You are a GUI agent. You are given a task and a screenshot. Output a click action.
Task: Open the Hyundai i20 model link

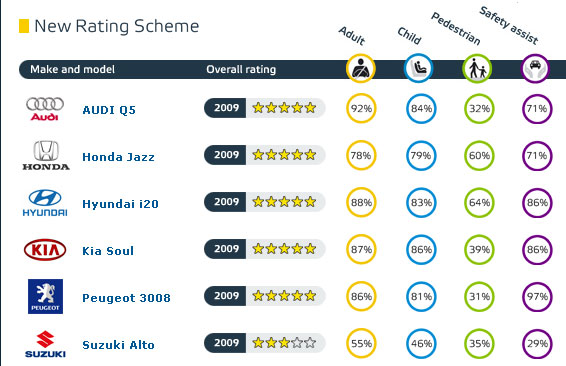121,204
